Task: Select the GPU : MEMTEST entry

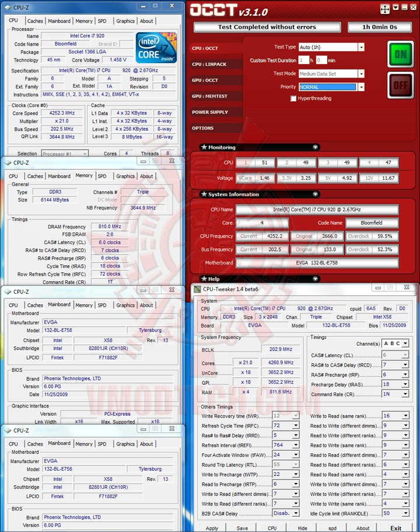Action: [x=216, y=96]
